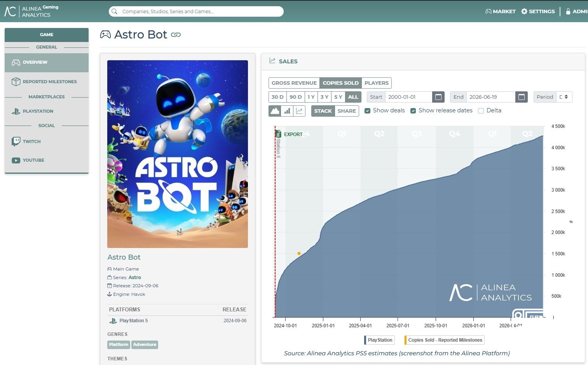Screen dimensions: 588x365
Task: Enable the Delta checkbox
Action: click(x=481, y=111)
